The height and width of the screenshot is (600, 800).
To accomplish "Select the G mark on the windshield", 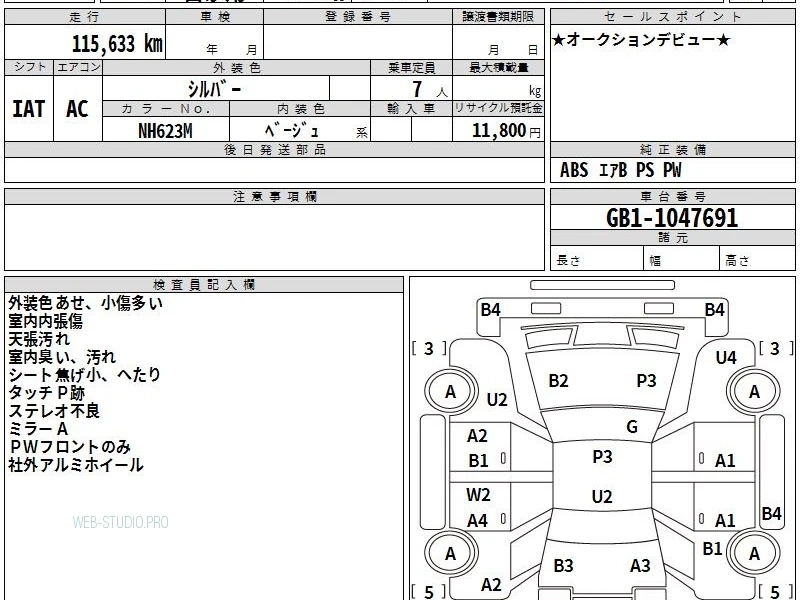I will (x=632, y=426).
